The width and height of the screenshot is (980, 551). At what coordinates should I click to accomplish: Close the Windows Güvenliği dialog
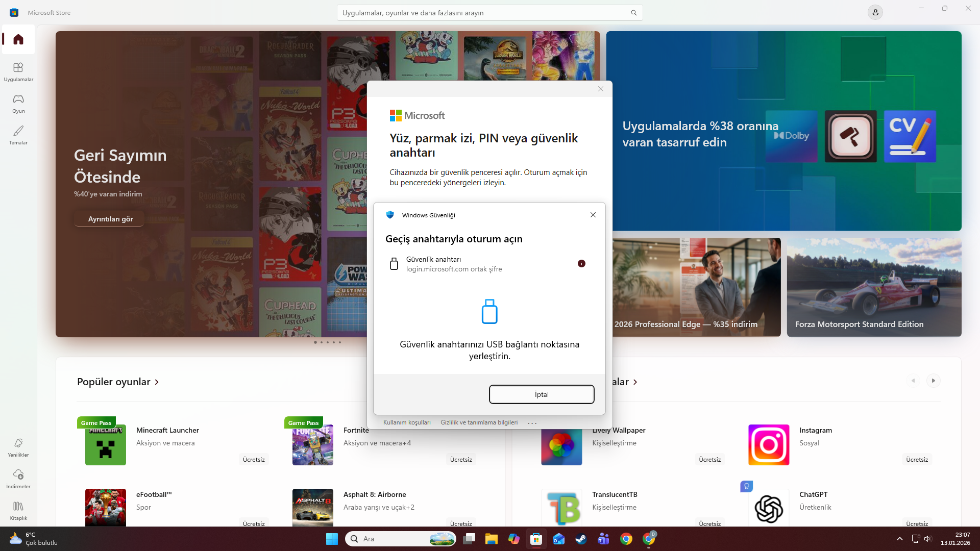tap(593, 215)
